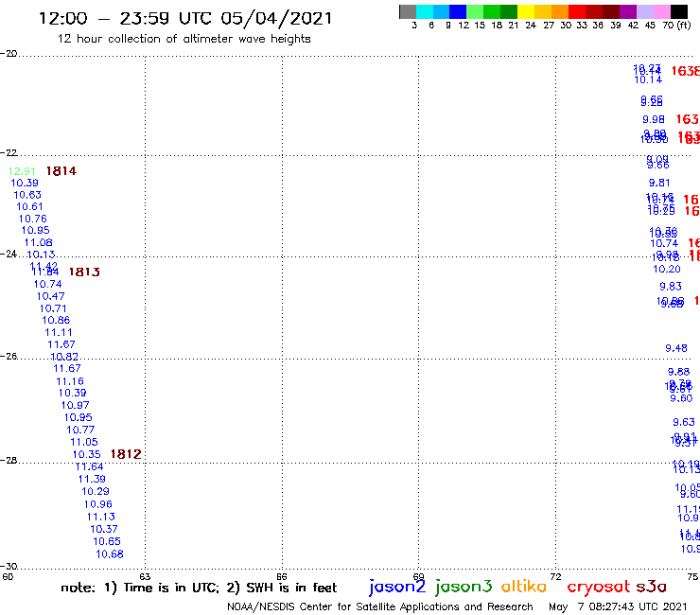700x615 pixels.
Task: Click the wave height value 9.98
Action: coord(654,120)
